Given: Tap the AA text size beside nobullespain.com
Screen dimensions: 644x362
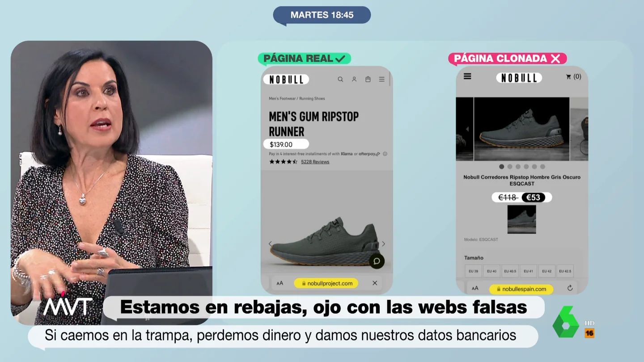Looking at the screenshot, I should point(475,289).
